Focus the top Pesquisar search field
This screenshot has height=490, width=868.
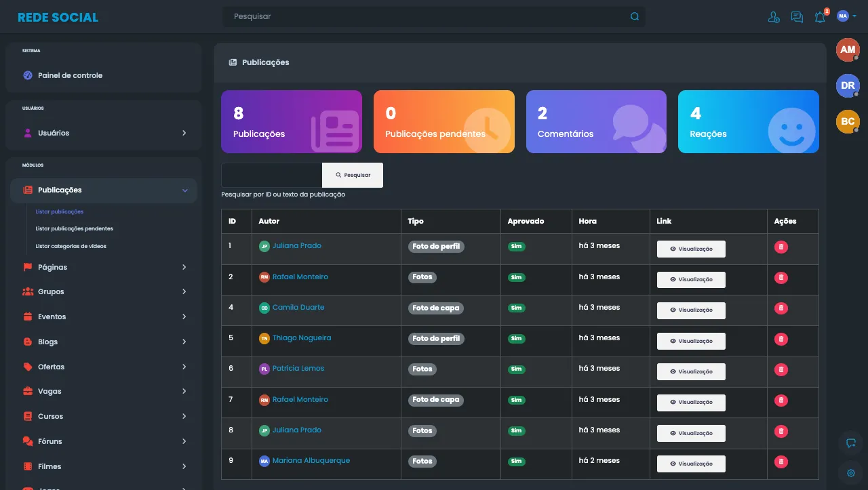pos(434,16)
